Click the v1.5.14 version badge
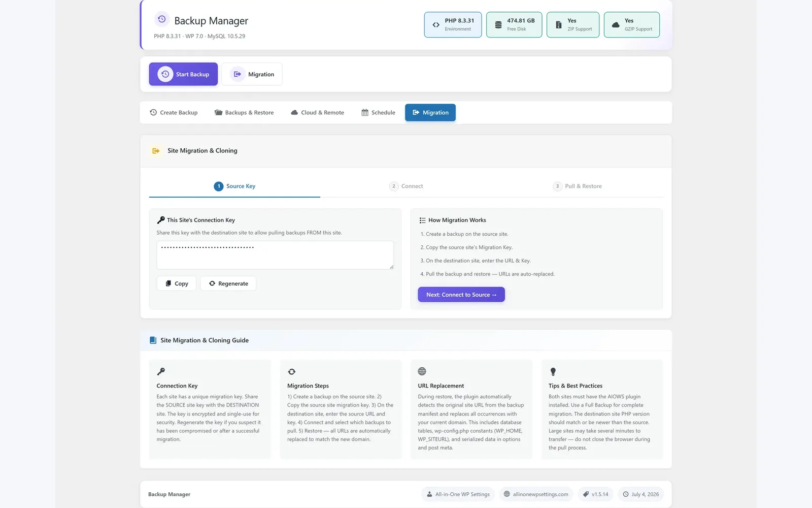 [595, 494]
